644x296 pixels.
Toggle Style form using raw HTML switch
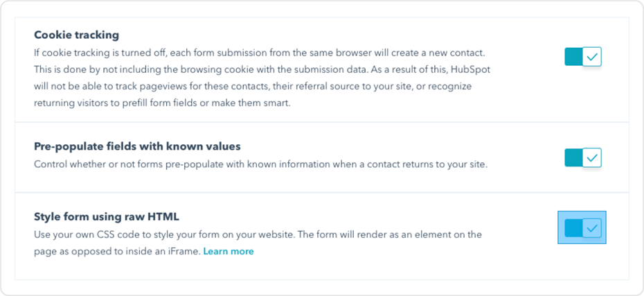tap(582, 227)
